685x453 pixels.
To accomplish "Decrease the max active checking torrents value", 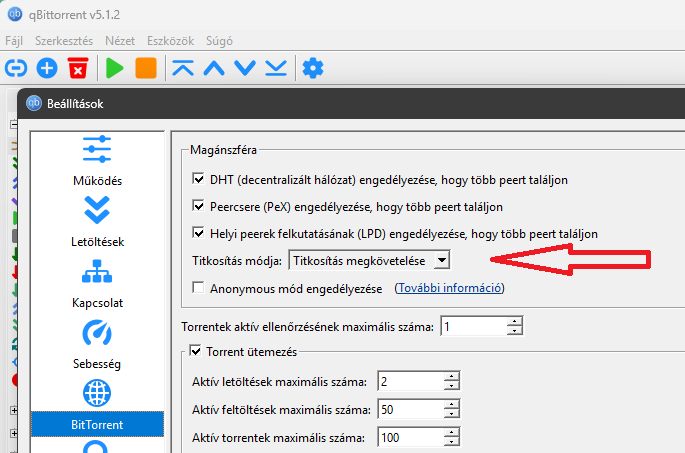I will pyautogui.click(x=515, y=331).
